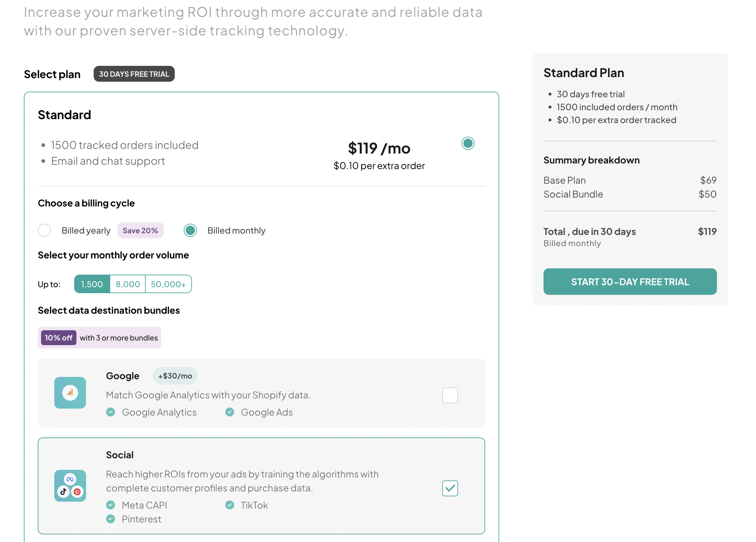The width and height of the screenshot is (756, 542).
Task: Select the 50,000+ order volume option
Action: tap(168, 284)
